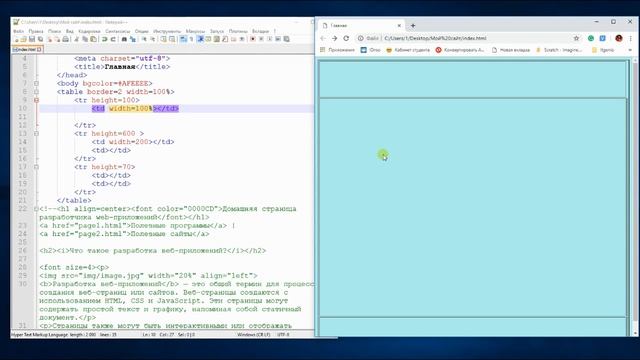Viewport: 640px width, 360px height.
Task: Open the Поиск menu
Action: pos(54,31)
